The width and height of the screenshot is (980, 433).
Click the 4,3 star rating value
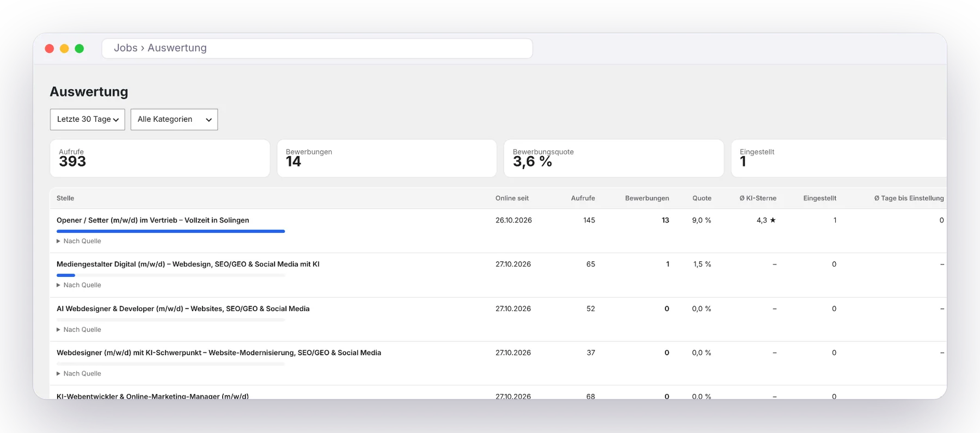pyautogui.click(x=766, y=220)
